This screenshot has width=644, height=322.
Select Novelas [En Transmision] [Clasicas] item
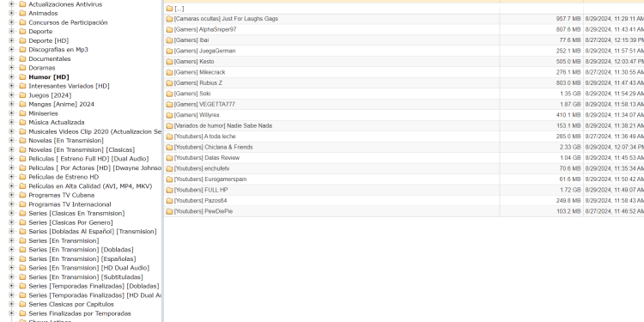coord(82,149)
